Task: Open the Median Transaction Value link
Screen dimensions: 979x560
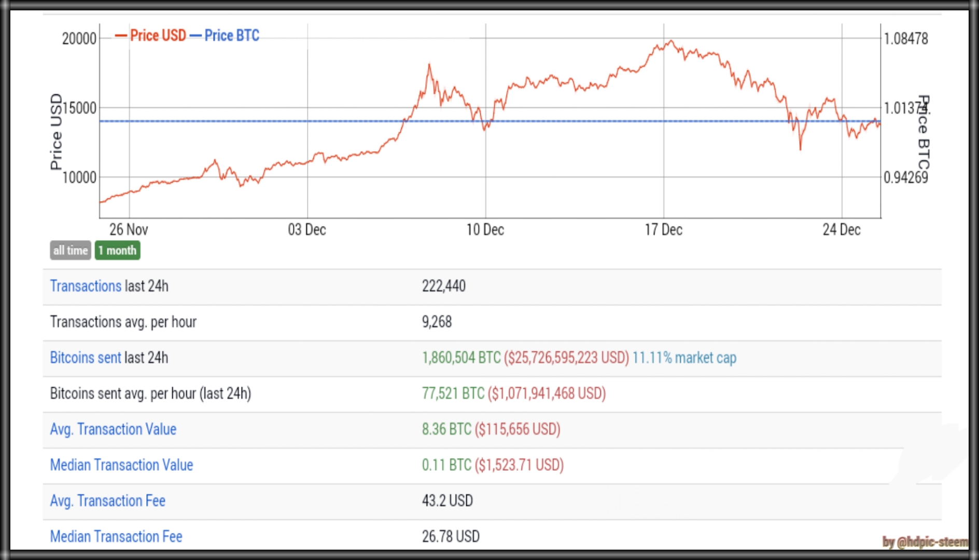Action: click(121, 465)
